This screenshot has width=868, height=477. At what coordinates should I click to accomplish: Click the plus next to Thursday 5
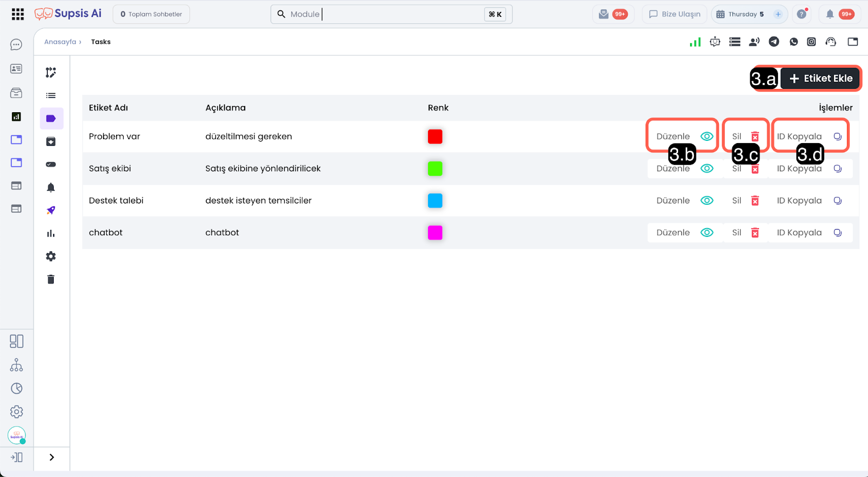778,14
